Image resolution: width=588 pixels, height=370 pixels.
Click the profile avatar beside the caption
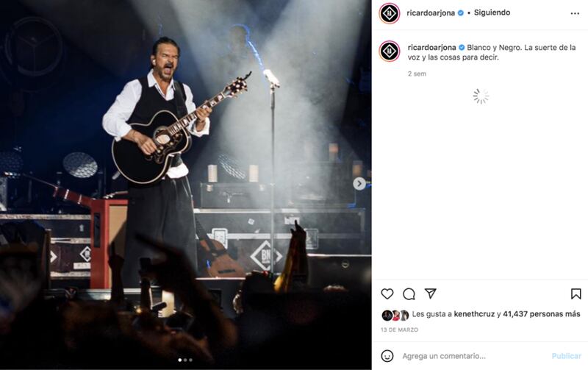tap(390, 51)
